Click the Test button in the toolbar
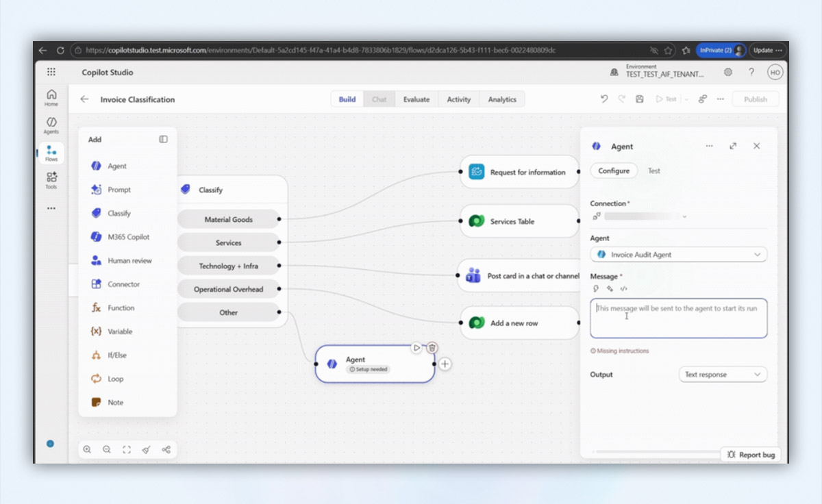 [667, 99]
